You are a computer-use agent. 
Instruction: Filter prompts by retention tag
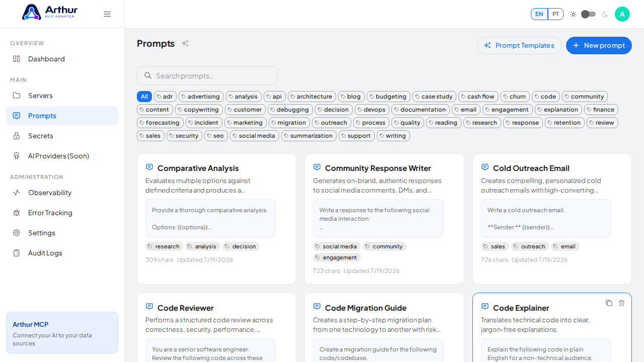tap(565, 123)
